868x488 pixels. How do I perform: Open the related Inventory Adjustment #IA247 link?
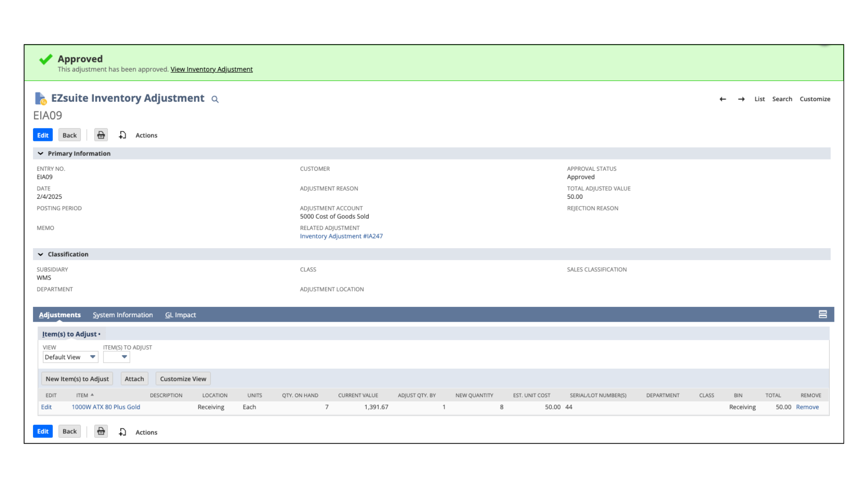pos(341,236)
